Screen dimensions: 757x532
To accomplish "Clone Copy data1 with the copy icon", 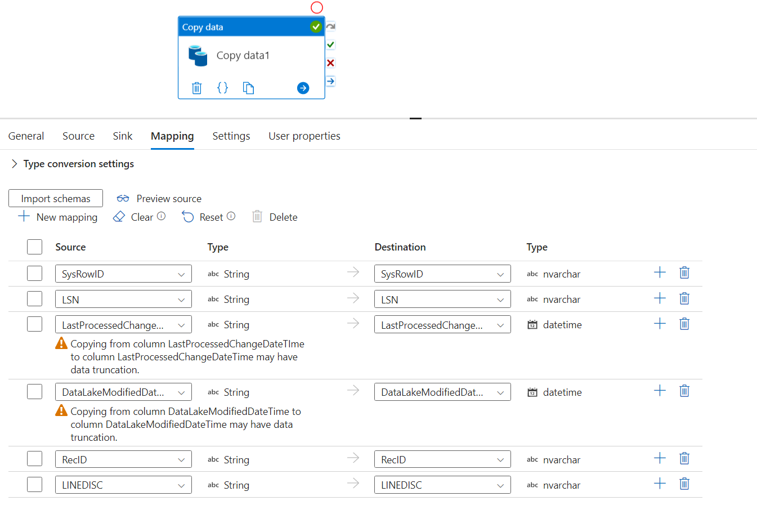I will coord(248,88).
